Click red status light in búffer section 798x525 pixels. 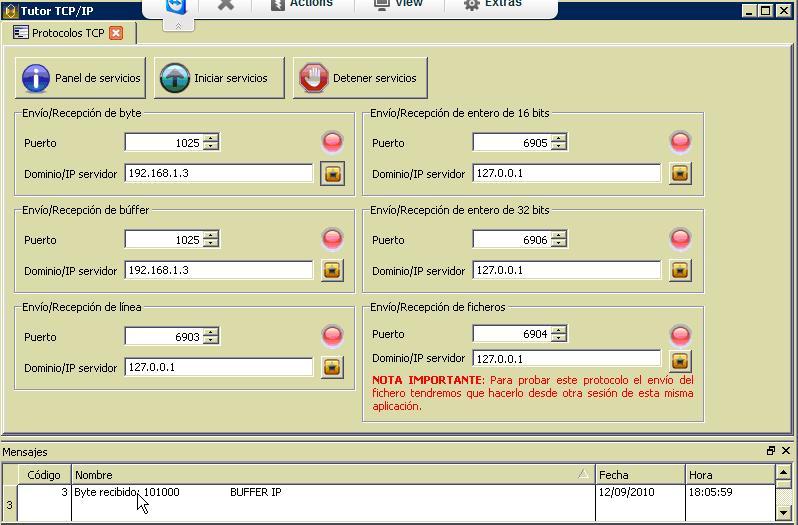click(x=332, y=239)
